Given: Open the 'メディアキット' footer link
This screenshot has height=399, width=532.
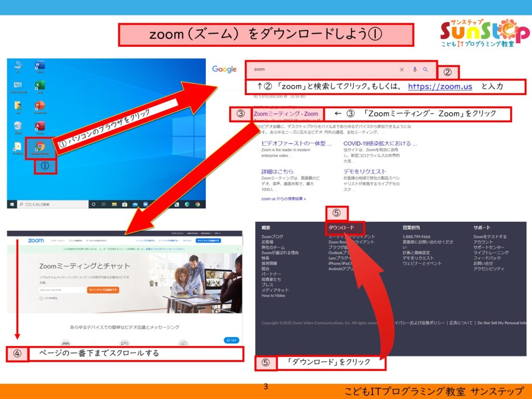Looking at the screenshot, I should (x=275, y=290).
